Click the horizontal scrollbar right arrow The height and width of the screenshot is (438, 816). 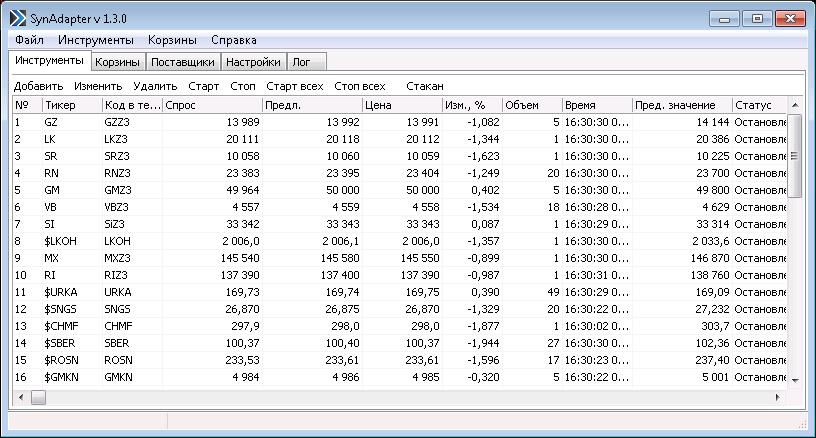(777, 397)
